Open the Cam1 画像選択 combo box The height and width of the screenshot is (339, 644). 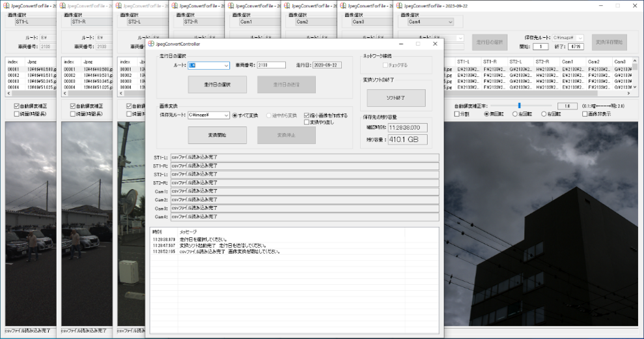click(x=259, y=22)
